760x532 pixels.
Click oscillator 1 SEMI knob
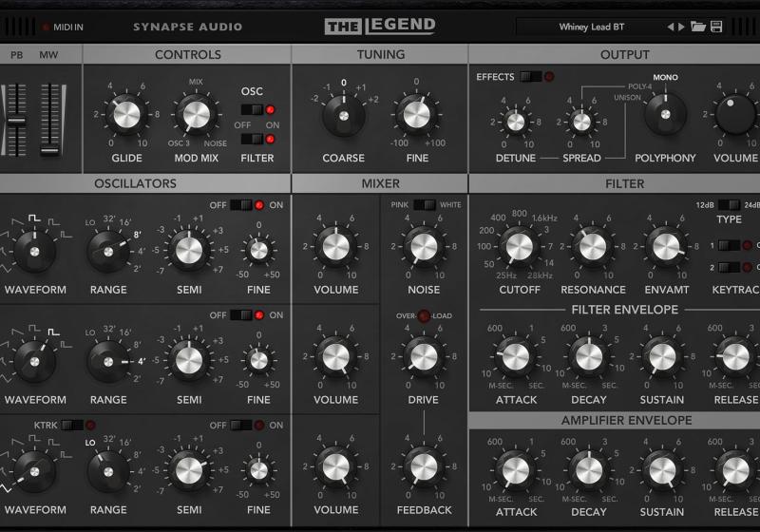(x=188, y=250)
